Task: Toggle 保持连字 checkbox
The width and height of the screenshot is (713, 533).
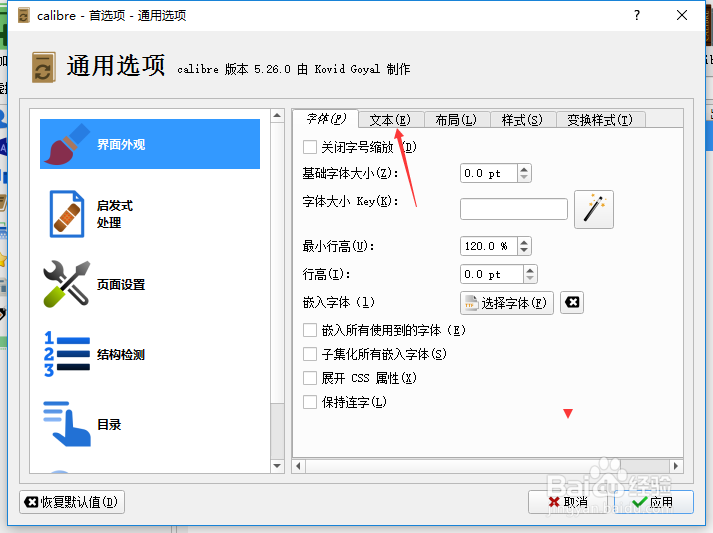Action: [310, 402]
